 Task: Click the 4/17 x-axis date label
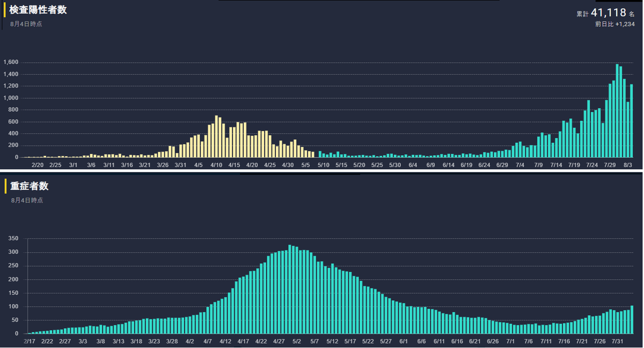(243, 341)
